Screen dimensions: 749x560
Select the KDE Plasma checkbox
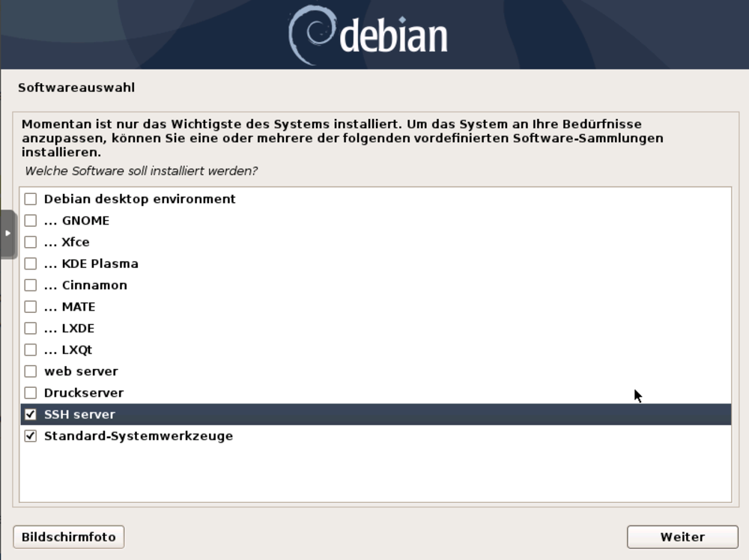31,264
